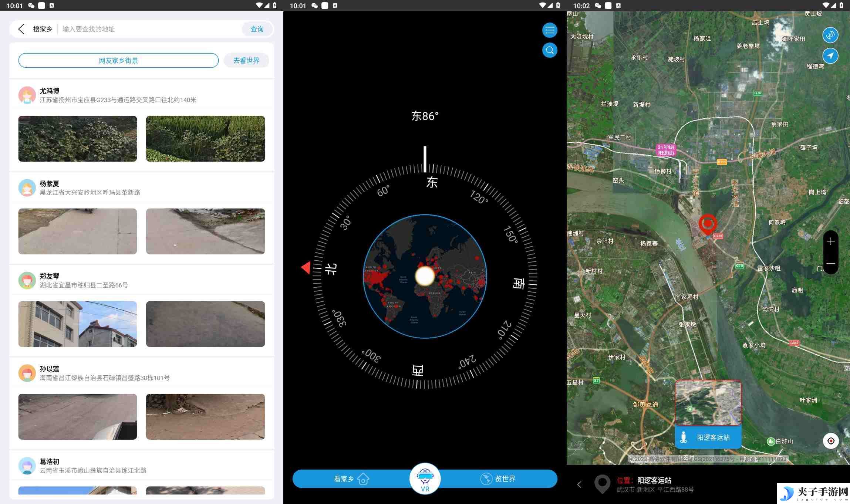Tap the location pin icon in bottom bar
Screen dimensions: 850x504
[x=602, y=484]
